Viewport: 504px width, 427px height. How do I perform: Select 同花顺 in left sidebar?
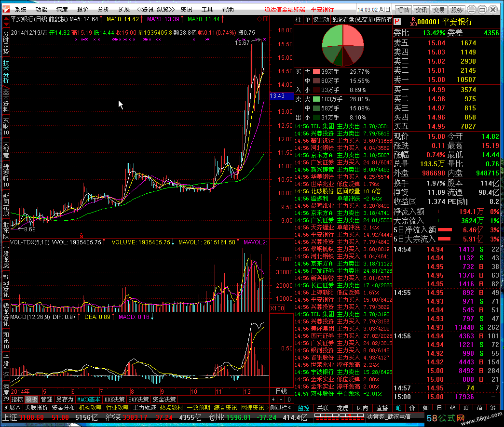point(6,204)
